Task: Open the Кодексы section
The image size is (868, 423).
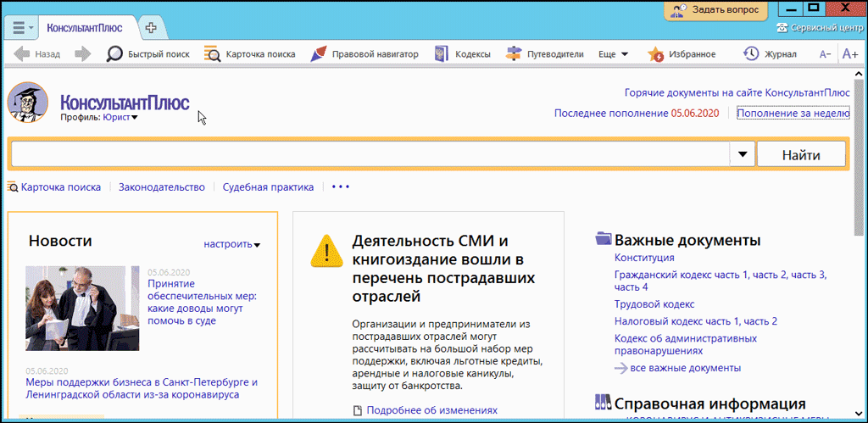Action: [x=462, y=54]
